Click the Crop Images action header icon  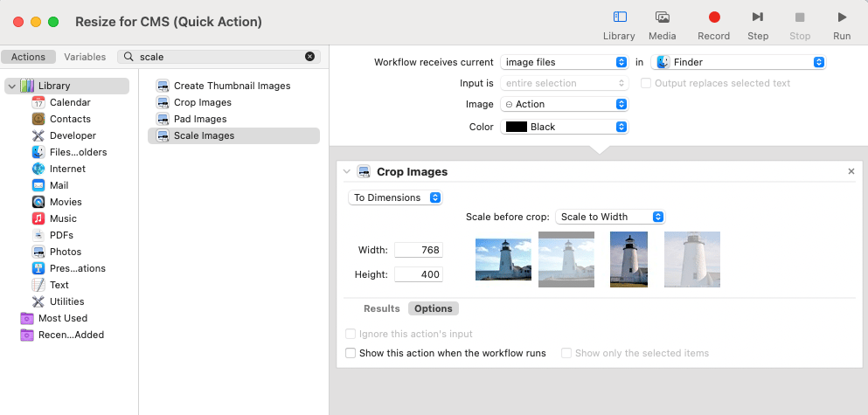[x=364, y=171]
